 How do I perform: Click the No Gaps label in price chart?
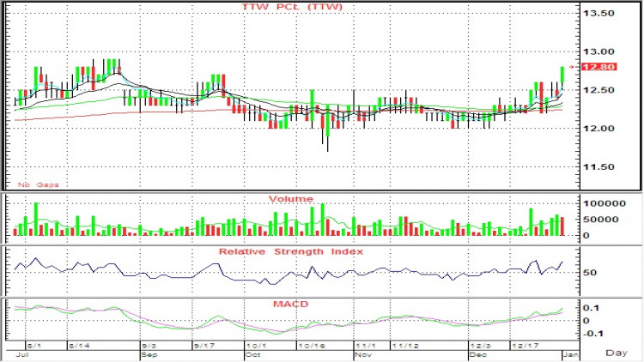pyautogui.click(x=36, y=184)
